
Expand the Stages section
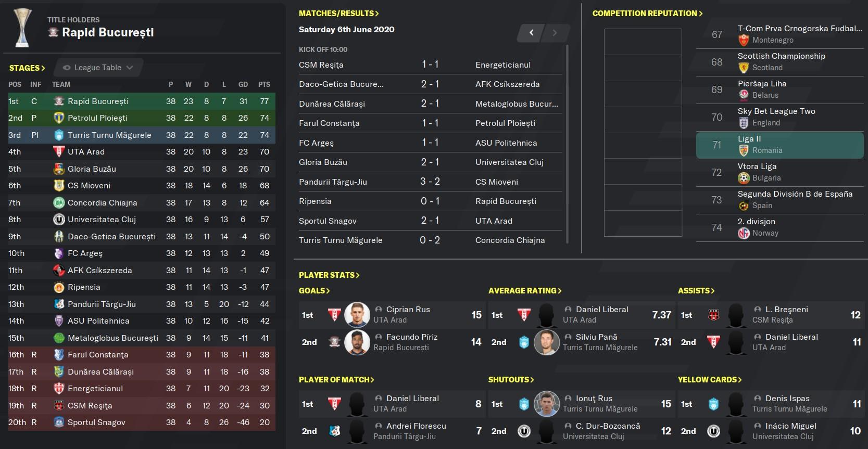(27, 68)
